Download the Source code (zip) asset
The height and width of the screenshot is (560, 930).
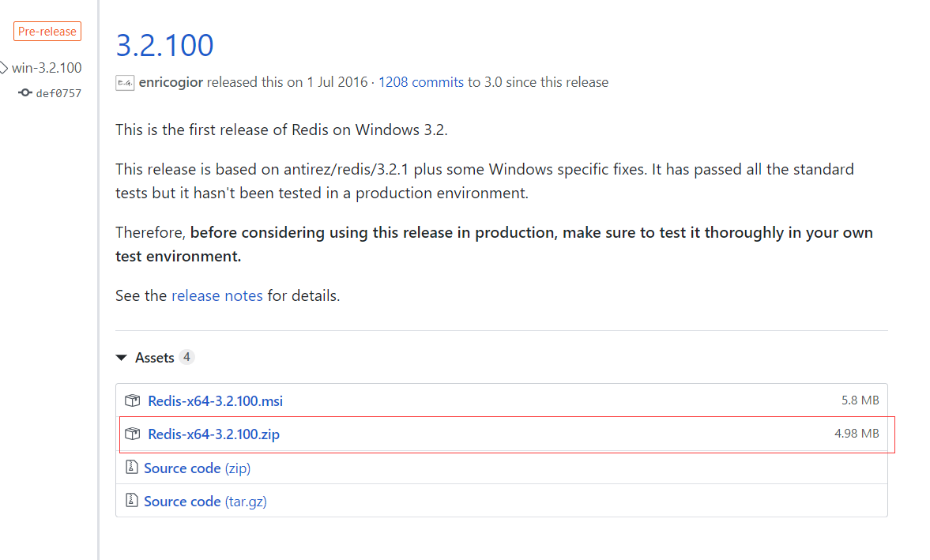(x=196, y=467)
